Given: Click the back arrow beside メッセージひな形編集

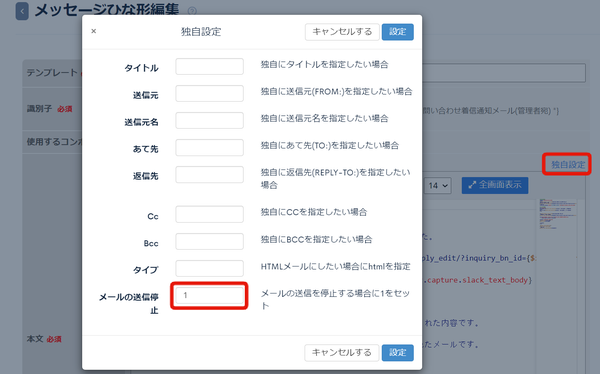Looking at the screenshot, I should 22,11.
